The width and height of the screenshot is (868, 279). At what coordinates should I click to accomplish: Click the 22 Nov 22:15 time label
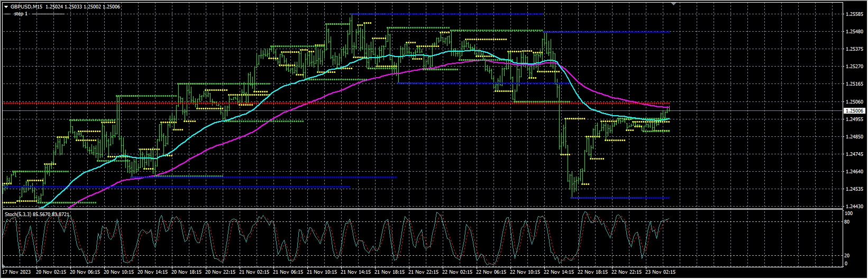coord(628,273)
